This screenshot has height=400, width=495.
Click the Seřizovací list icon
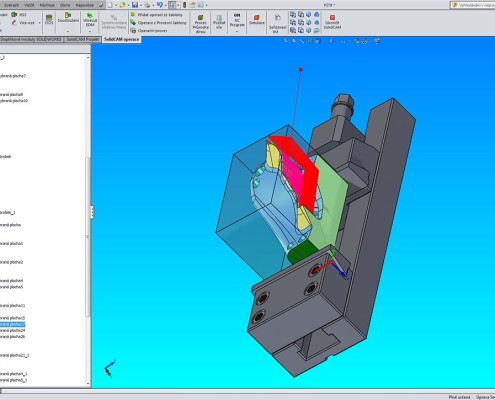277,23
